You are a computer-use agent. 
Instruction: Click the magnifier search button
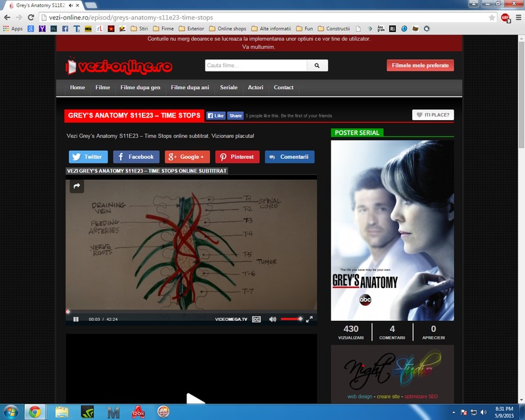(317, 66)
